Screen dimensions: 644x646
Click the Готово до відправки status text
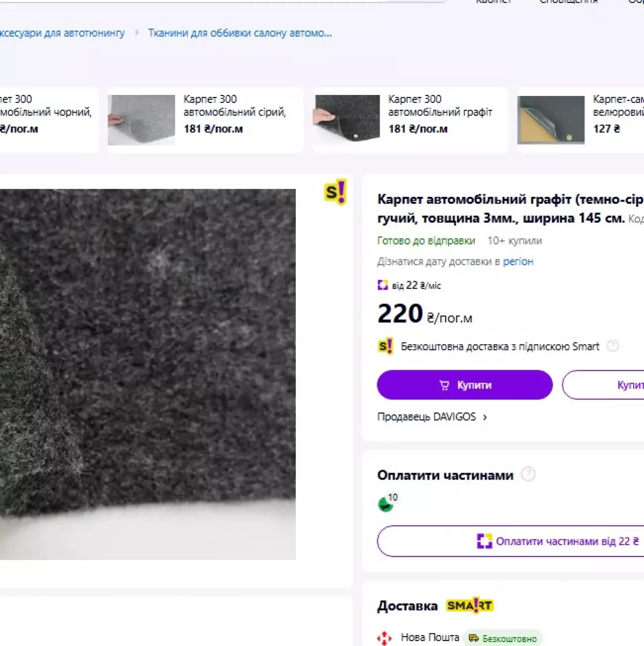(x=426, y=241)
